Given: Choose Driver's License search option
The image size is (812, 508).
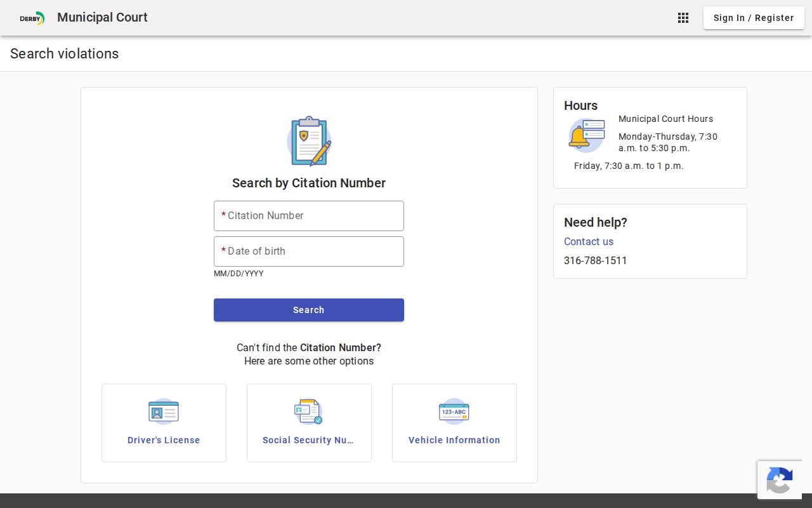Looking at the screenshot, I should coord(164,423).
